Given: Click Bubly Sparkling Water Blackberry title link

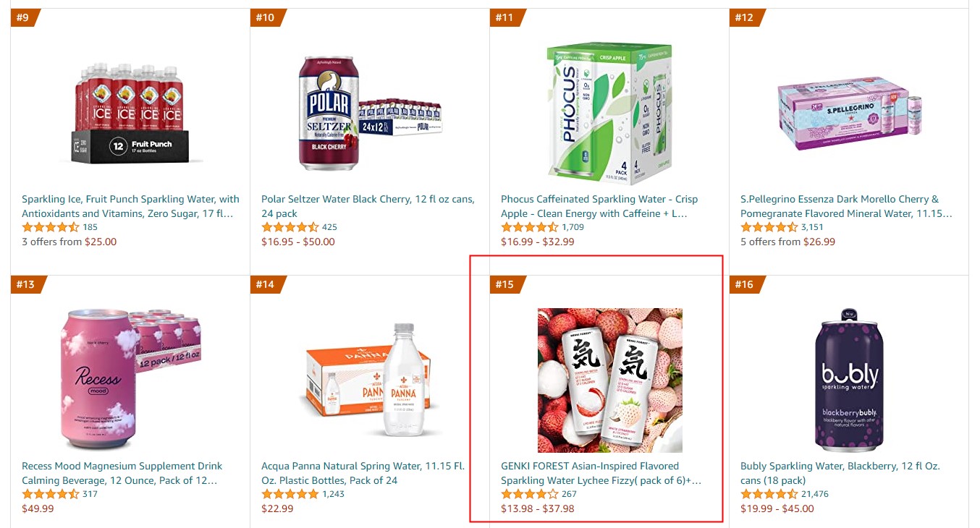Looking at the screenshot, I should click(840, 473).
